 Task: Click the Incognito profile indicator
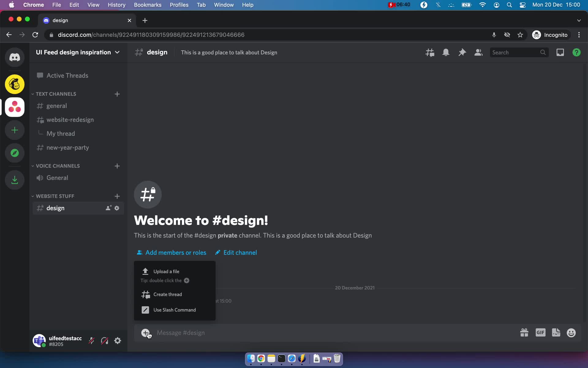click(x=550, y=35)
